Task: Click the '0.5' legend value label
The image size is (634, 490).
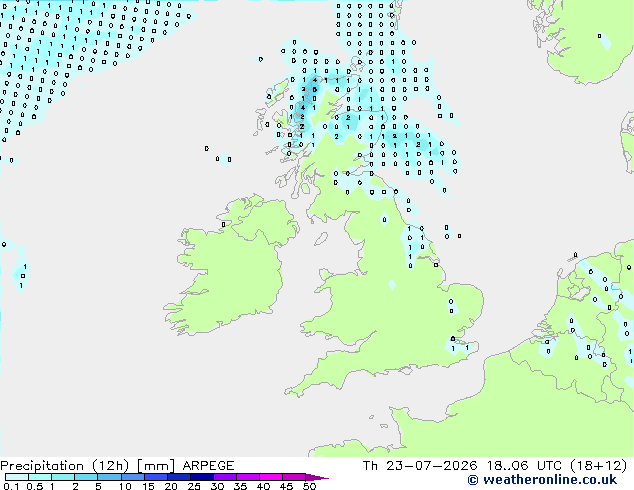Action: tap(35, 486)
